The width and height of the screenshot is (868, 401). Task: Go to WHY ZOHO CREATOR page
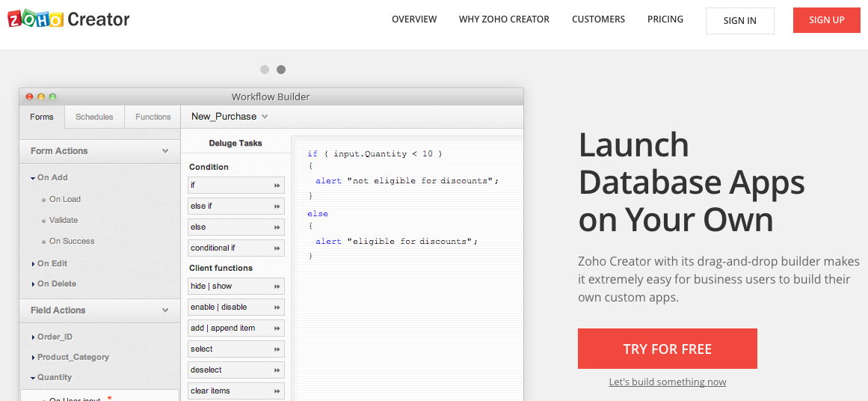coord(504,19)
